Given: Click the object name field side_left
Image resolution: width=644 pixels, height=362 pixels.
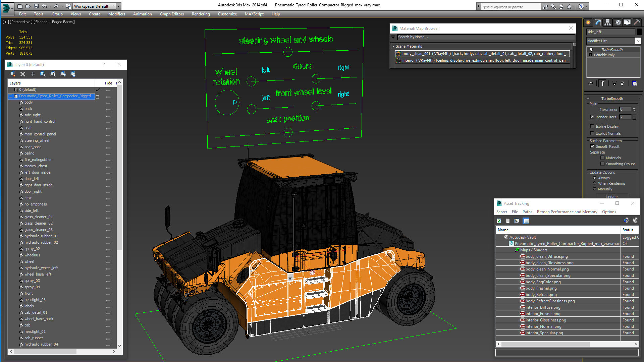Looking at the screenshot, I should pyautogui.click(x=611, y=32).
